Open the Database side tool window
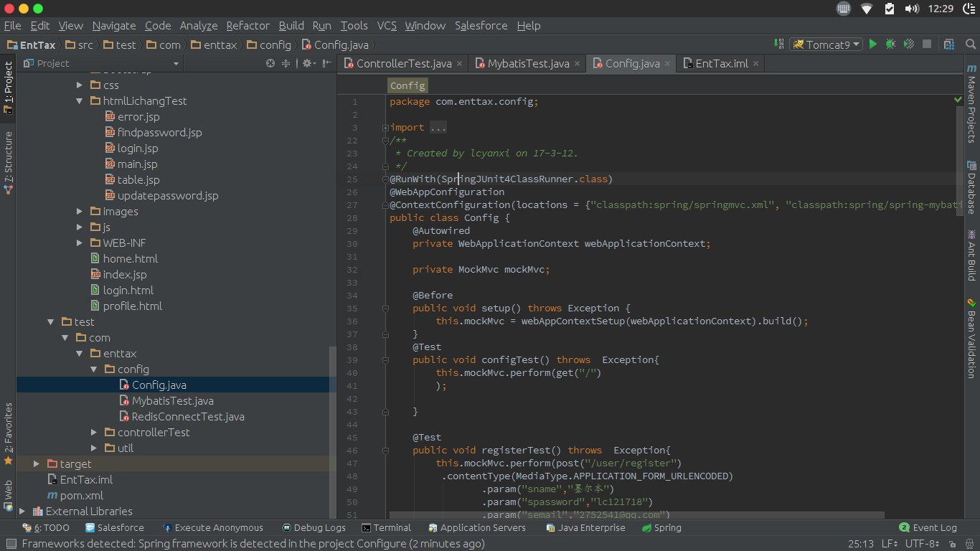This screenshot has height=551, width=980. click(x=971, y=187)
